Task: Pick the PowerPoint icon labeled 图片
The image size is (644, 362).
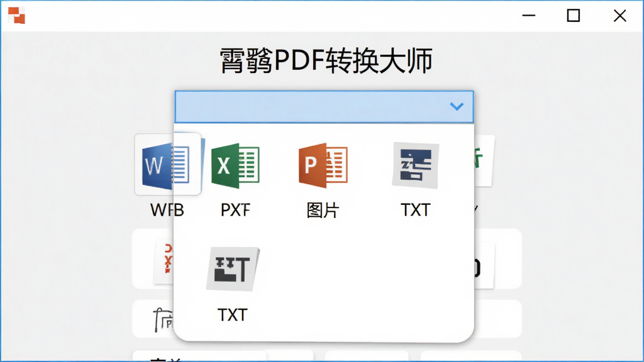Action: (x=323, y=165)
